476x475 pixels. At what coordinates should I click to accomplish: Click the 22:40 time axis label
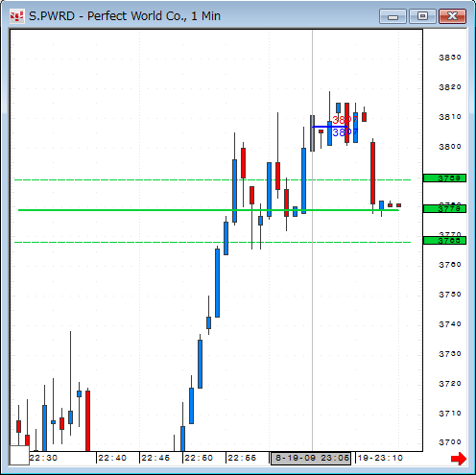coord(112,458)
